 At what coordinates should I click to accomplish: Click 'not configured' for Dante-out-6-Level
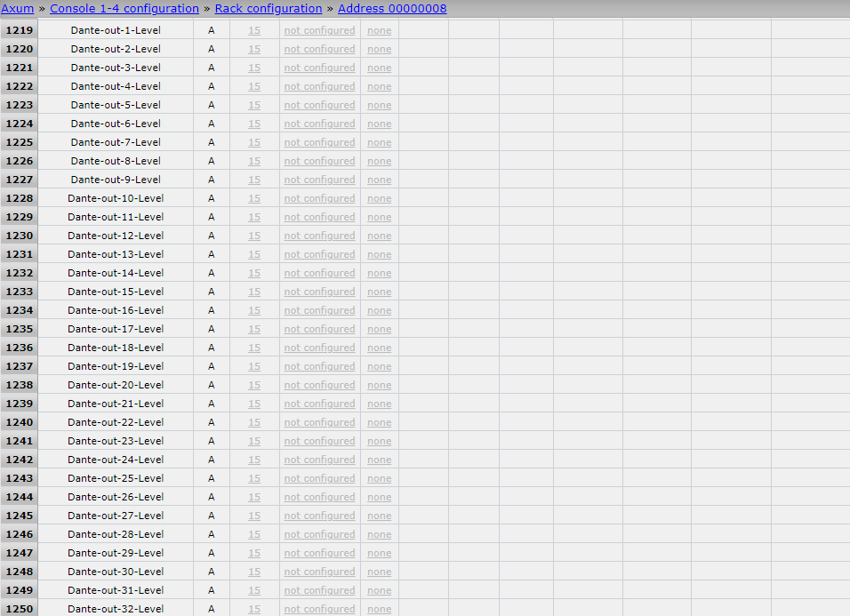(x=319, y=124)
